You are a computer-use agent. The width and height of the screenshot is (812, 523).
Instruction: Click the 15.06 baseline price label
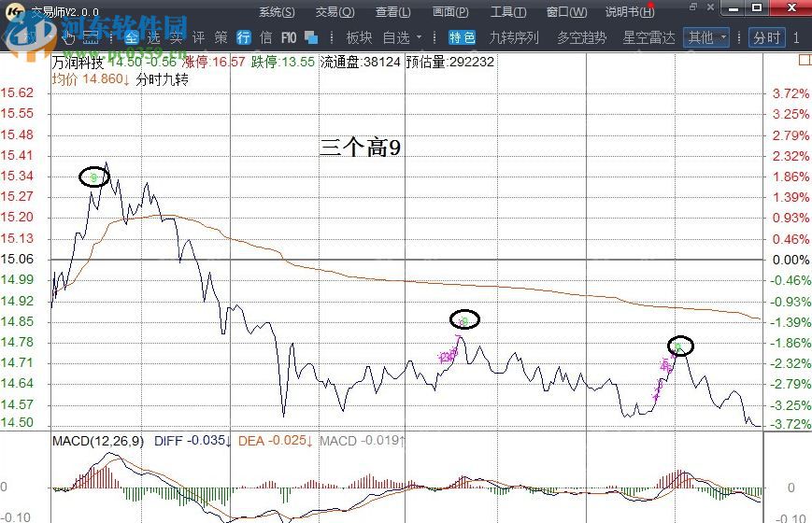coord(17,259)
